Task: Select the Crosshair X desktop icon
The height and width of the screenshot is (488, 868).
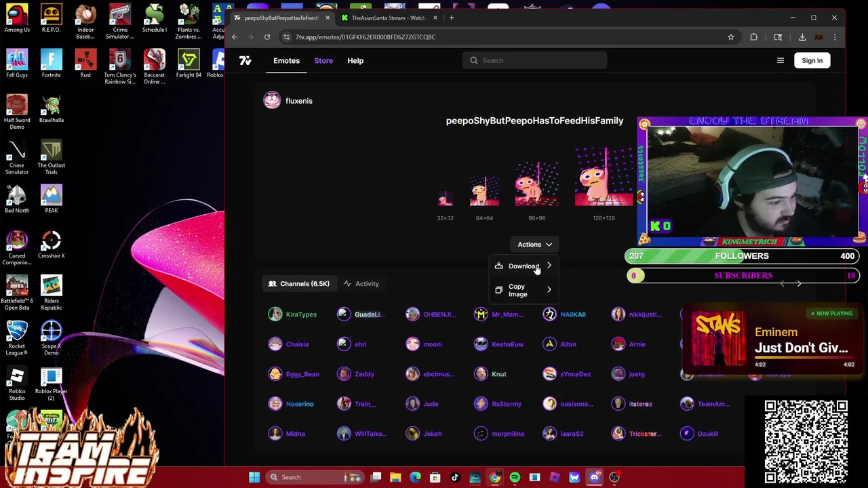Action: [x=51, y=245]
